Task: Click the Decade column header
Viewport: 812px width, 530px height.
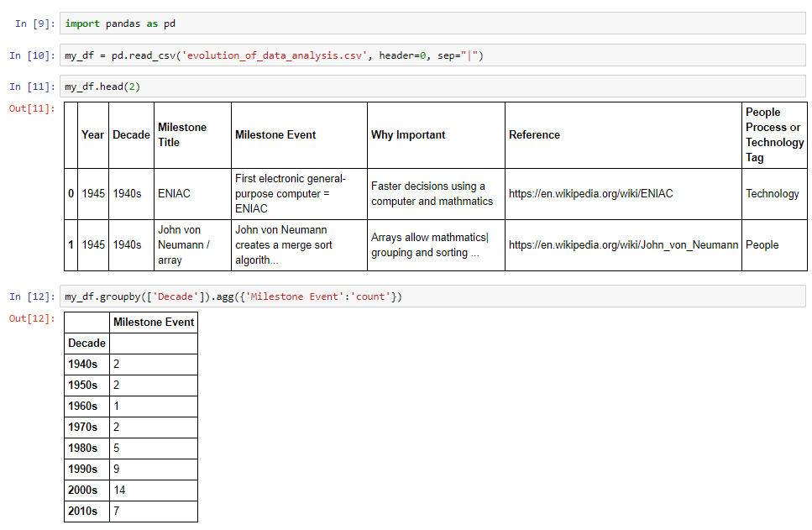Action: pyautogui.click(x=131, y=134)
